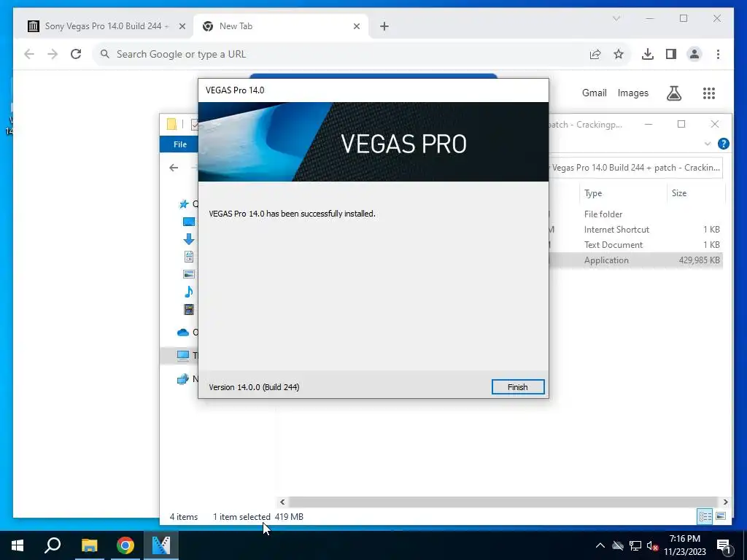
Task: Open Chrome from taskbar
Action: [125, 545]
